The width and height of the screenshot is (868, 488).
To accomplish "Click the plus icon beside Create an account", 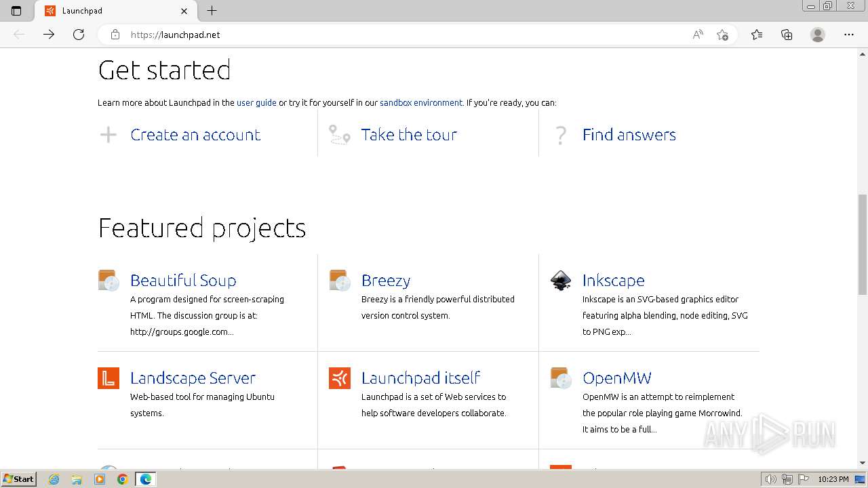I will click(x=108, y=135).
